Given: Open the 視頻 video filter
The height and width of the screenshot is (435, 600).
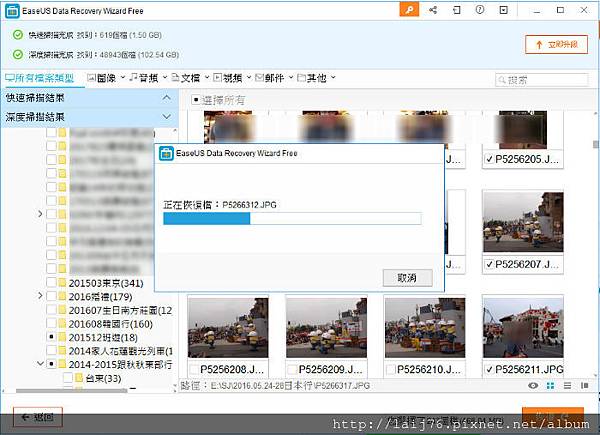Looking at the screenshot, I should [228, 78].
